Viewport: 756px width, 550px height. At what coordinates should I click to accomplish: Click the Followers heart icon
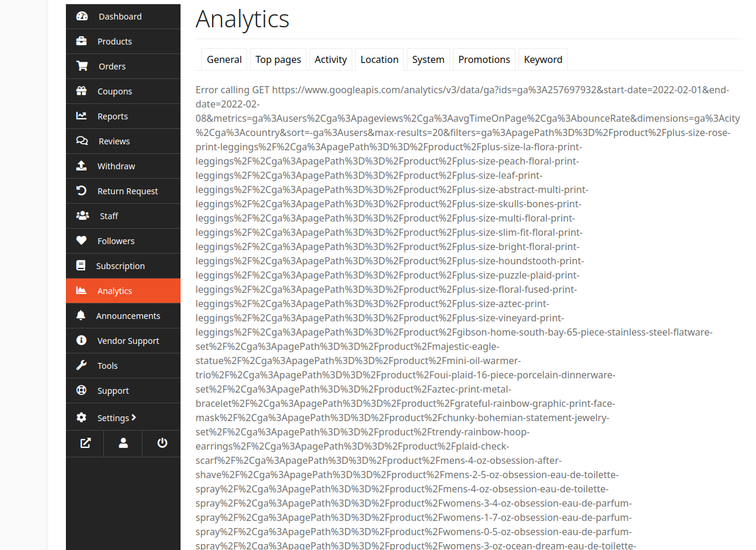pyautogui.click(x=81, y=241)
